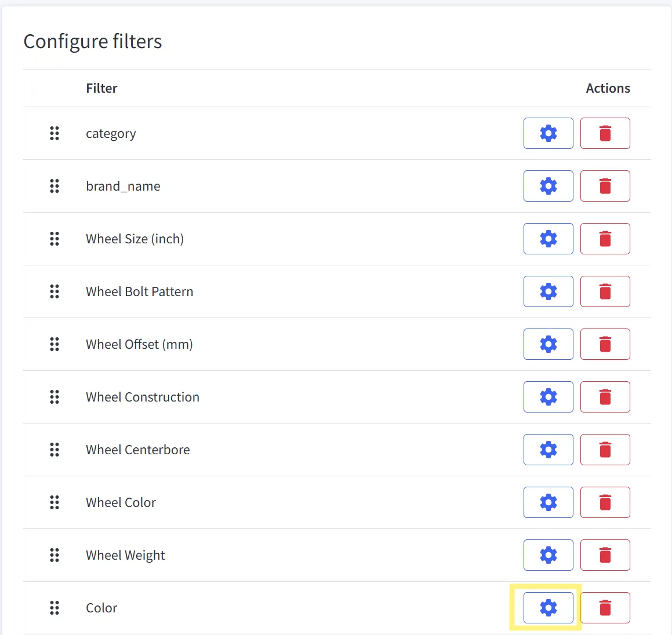Configure the Wheel Size (inch) filter
Viewport: 672px width, 635px height.
(548, 239)
